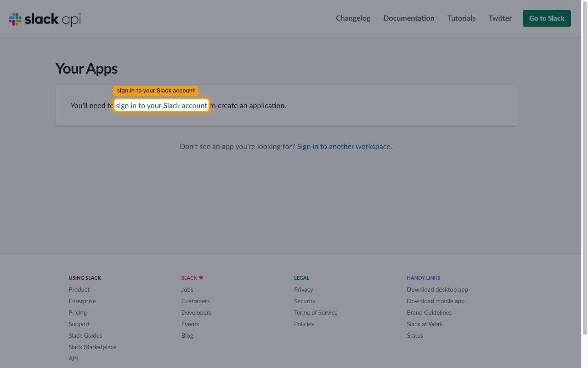Open the Policies footer link
The image size is (588, 368).
click(x=304, y=324)
